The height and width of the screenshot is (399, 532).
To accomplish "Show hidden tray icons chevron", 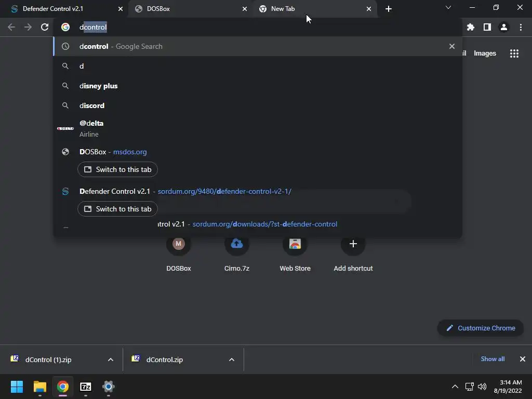I will 455,387.
